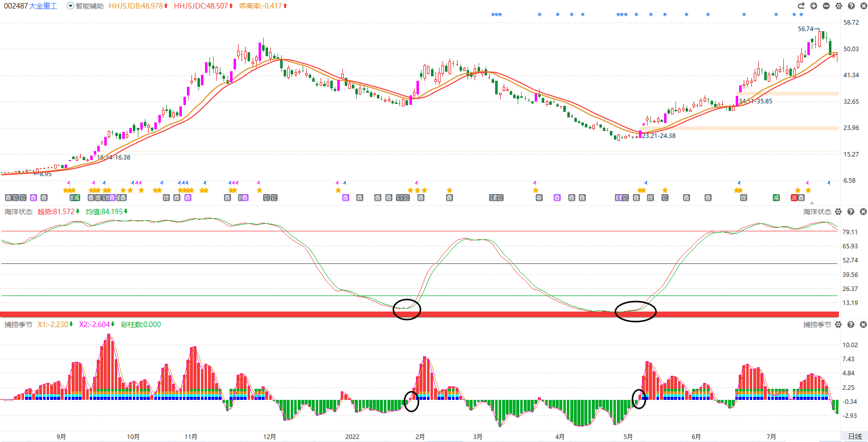Image resolution: width=868 pixels, height=442 pixels.
Task: Click the 捕捞季节 label on the right
Action: [817, 325]
